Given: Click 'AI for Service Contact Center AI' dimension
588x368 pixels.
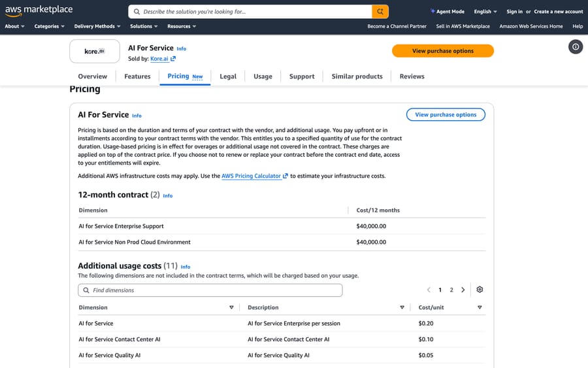Looking at the screenshot, I should 120,339.
